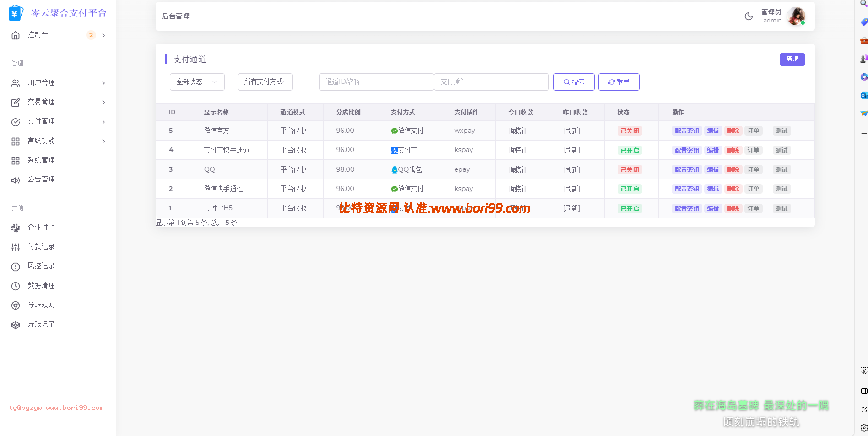The height and width of the screenshot is (436, 868).
Task: Click the 高级功能 grid icon
Action: coord(16,142)
